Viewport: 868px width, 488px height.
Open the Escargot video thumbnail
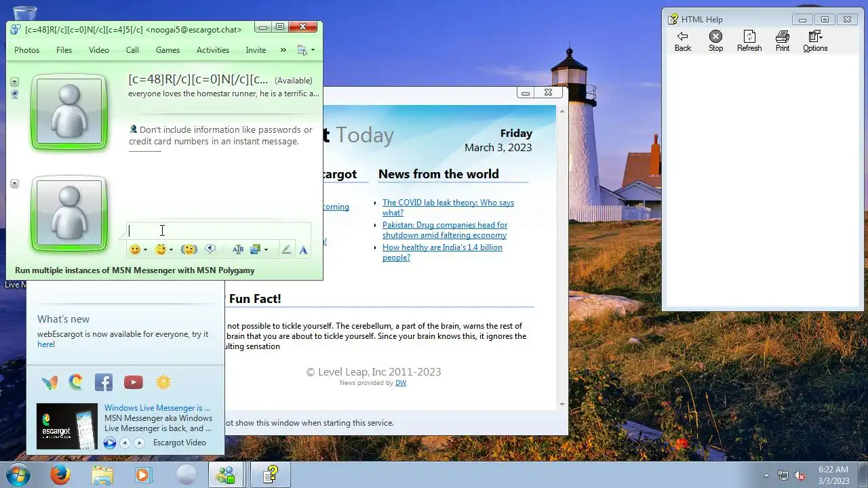tap(67, 426)
